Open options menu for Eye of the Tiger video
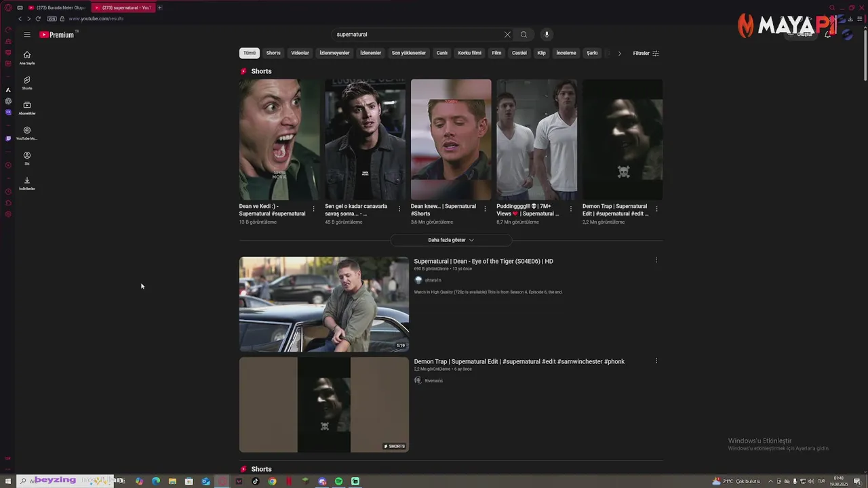The width and height of the screenshot is (868, 488). pyautogui.click(x=656, y=260)
